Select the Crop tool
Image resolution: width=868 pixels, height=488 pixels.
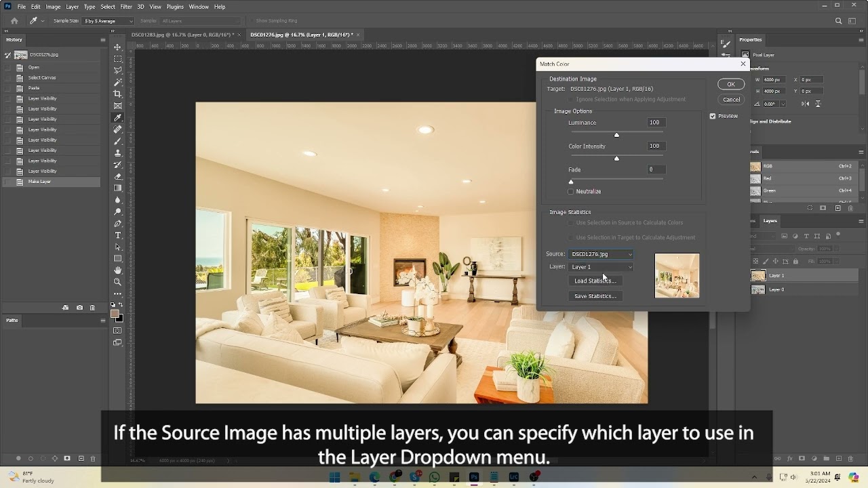pyautogui.click(x=118, y=94)
